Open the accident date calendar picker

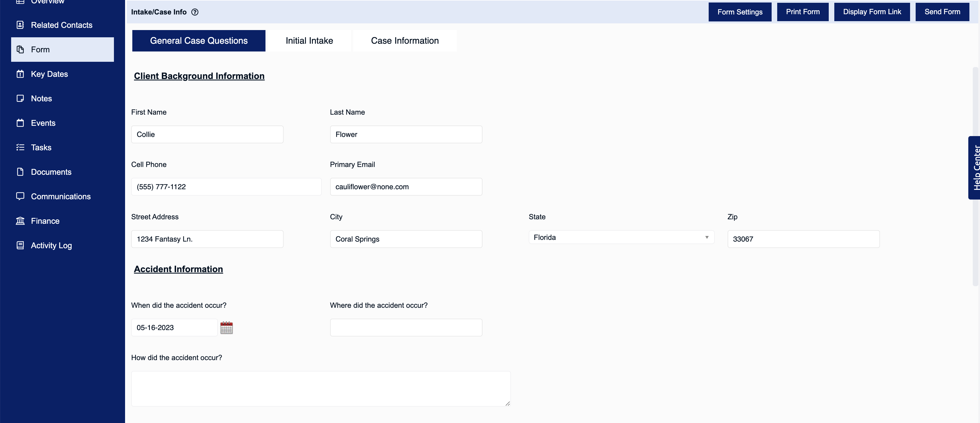point(227,327)
